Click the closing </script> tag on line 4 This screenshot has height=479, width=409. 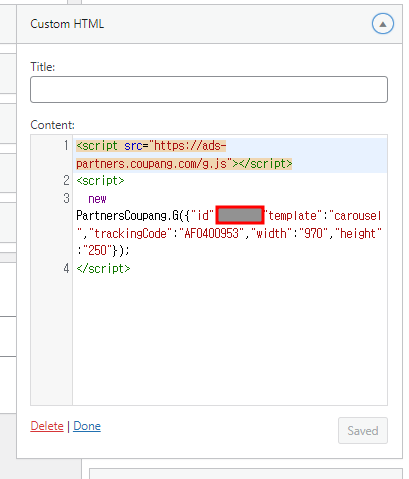point(103,268)
